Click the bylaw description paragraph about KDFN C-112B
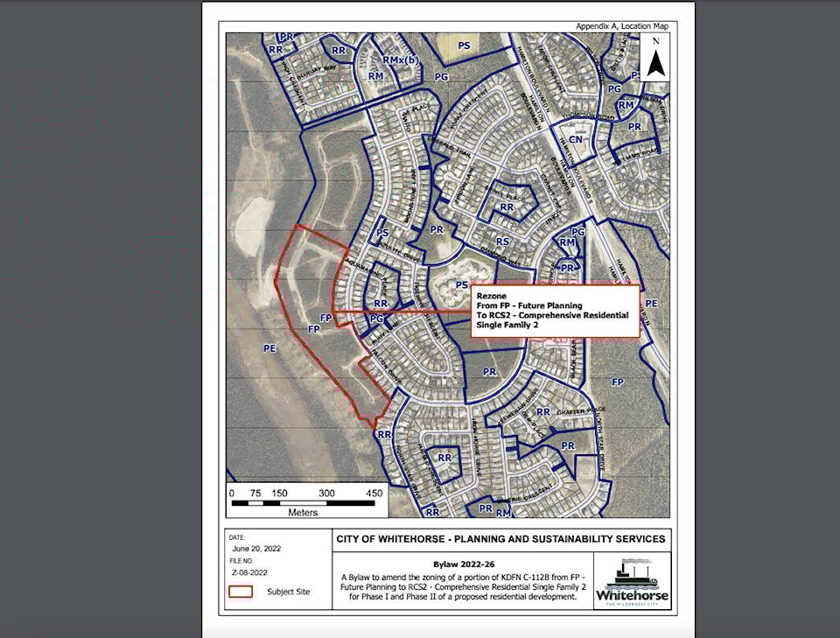840x638 pixels. 464,587
